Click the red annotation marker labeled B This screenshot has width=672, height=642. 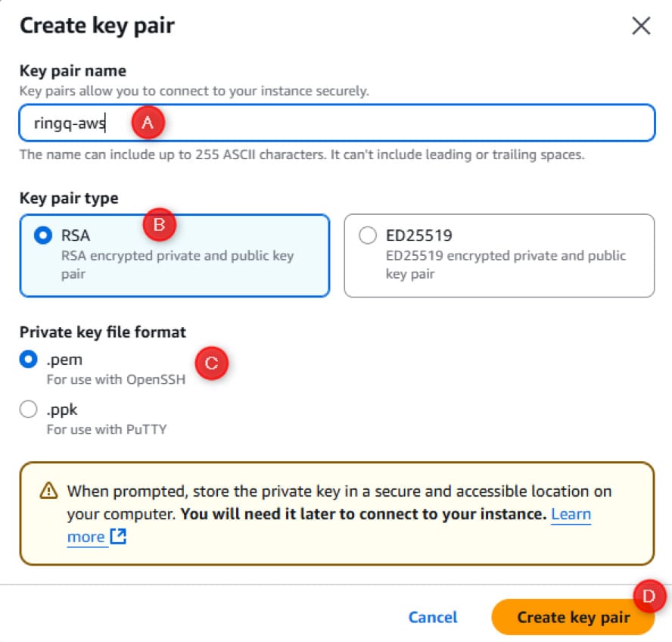160,225
